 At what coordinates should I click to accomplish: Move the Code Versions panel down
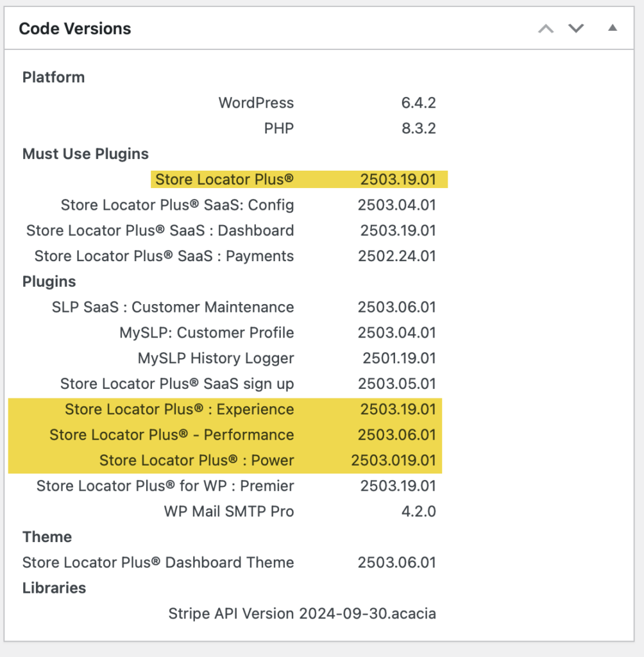click(x=576, y=28)
